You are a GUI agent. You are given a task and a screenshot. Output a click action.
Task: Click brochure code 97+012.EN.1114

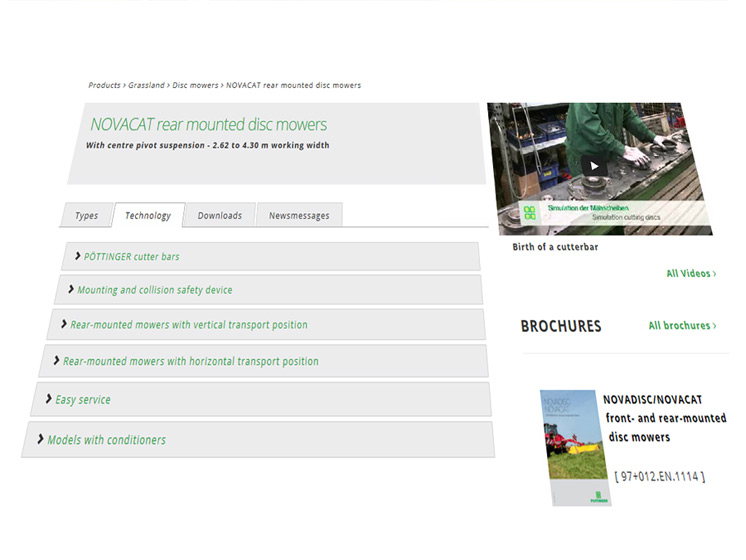click(659, 476)
